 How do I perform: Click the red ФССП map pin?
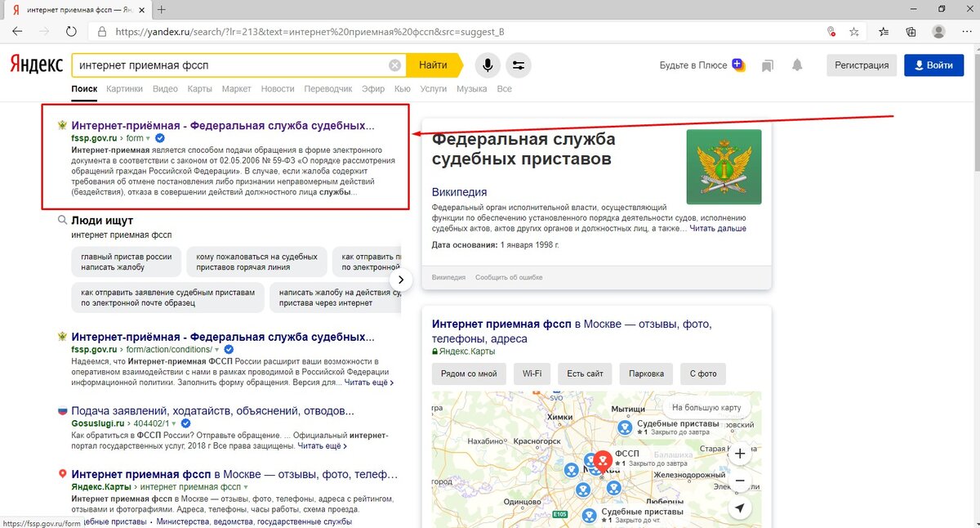[603, 462]
